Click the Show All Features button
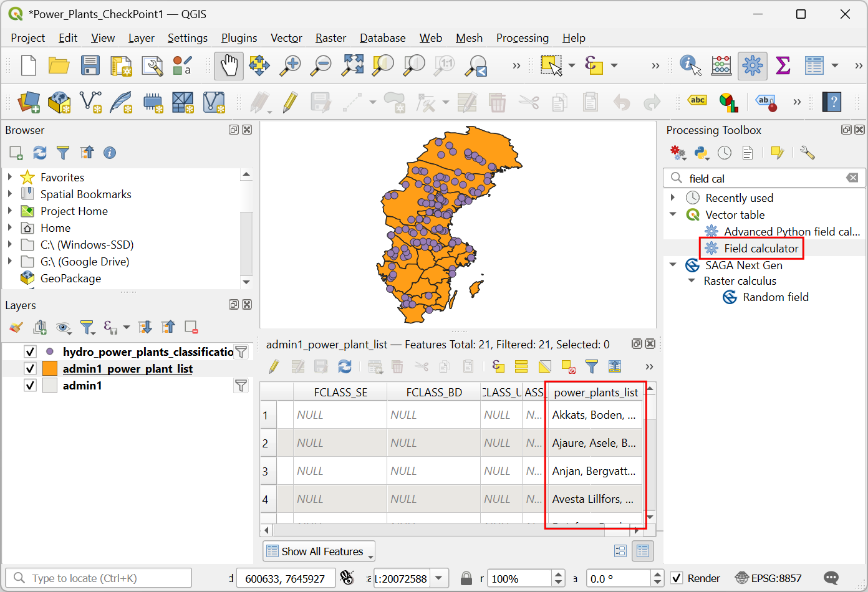 (319, 551)
